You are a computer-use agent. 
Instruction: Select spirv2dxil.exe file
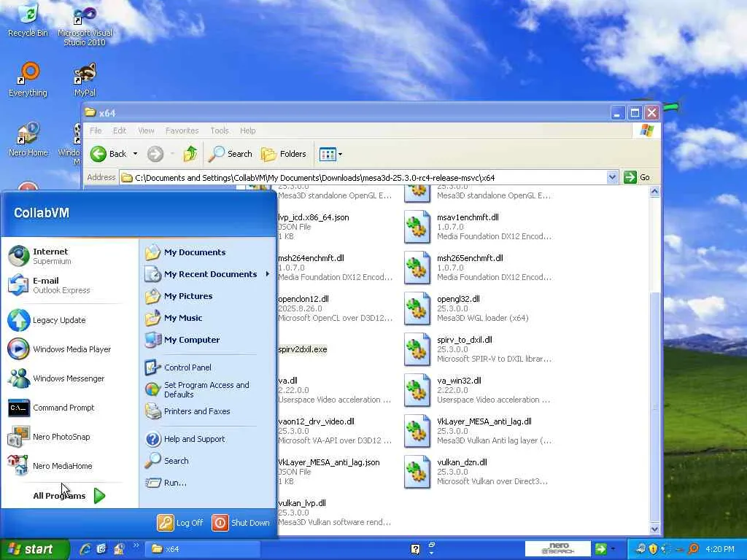pyautogui.click(x=303, y=349)
